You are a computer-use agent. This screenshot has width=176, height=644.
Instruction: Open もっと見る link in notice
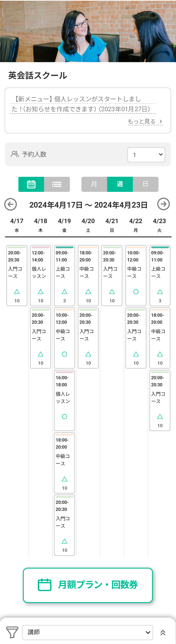click(x=145, y=122)
